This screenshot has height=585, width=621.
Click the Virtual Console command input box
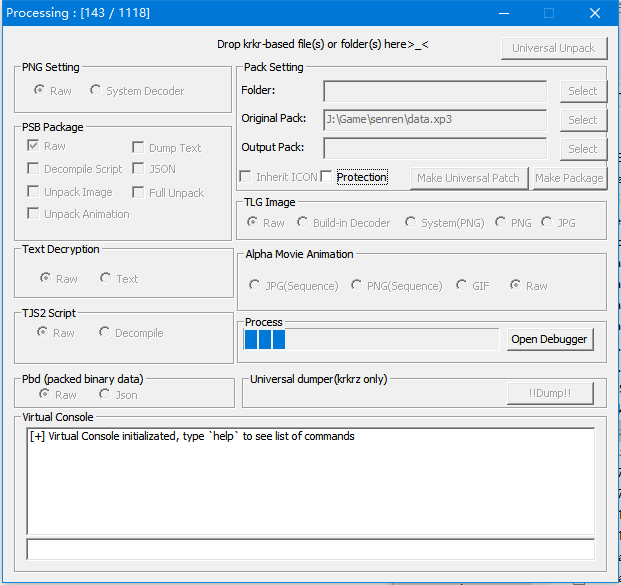pyautogui.click(x=310, y=549)
